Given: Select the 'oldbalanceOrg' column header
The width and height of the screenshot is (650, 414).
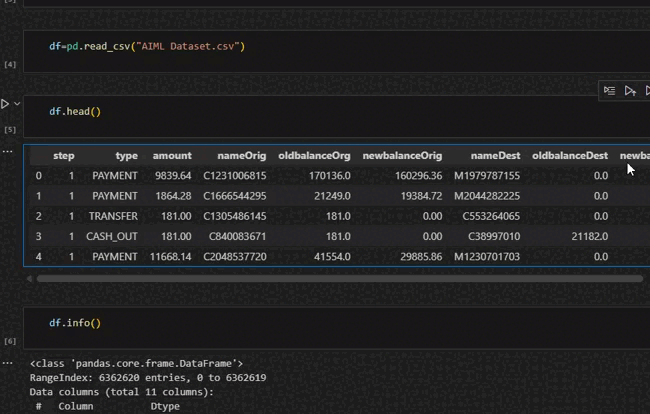Looking at the screenshot, I should tap(314, 156).
